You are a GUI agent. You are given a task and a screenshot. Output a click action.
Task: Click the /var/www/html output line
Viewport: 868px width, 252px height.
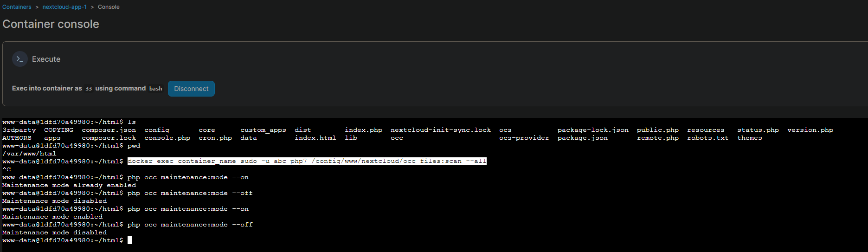point(29,154)
